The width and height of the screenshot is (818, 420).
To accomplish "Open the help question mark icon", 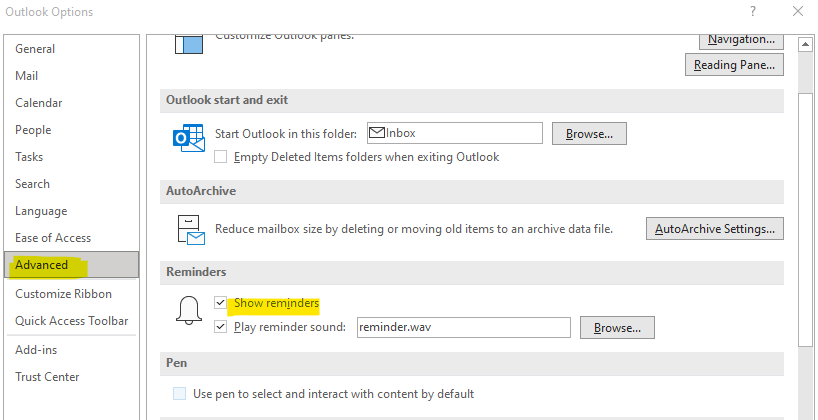I will (x=752, y=11).
